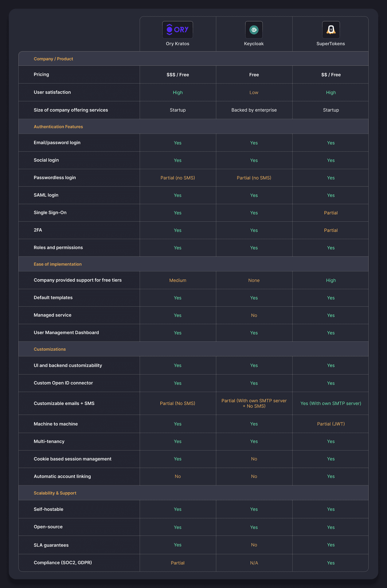Select the Keycloak column label
This screenshot has height=588, width=387.
(x=254, y=44)
